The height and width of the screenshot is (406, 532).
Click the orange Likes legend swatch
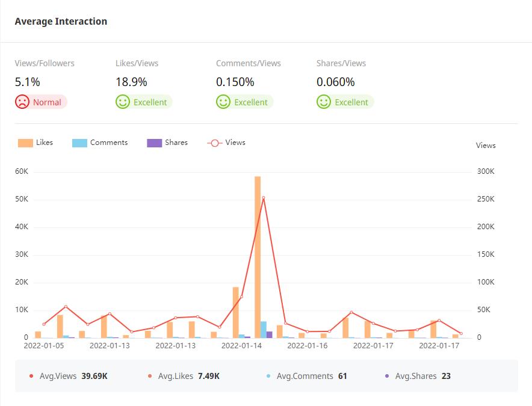coord(25,143)
